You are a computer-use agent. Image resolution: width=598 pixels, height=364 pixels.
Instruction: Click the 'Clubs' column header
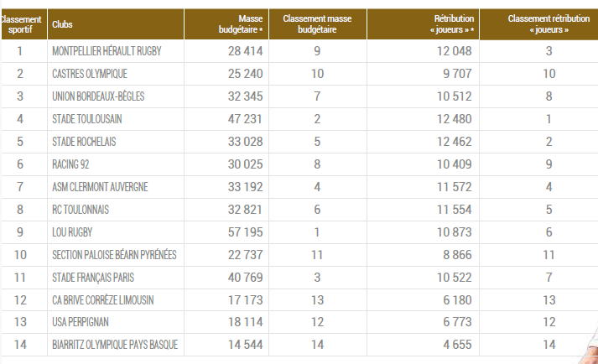(62, 24)
